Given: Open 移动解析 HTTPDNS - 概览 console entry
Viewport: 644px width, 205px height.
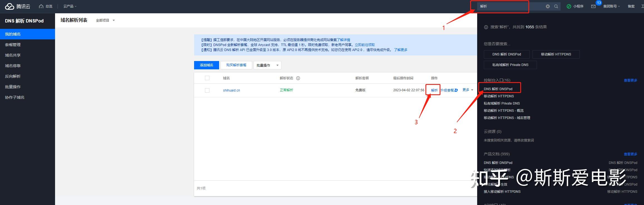Looking at the screenshot, I should 504,111.
